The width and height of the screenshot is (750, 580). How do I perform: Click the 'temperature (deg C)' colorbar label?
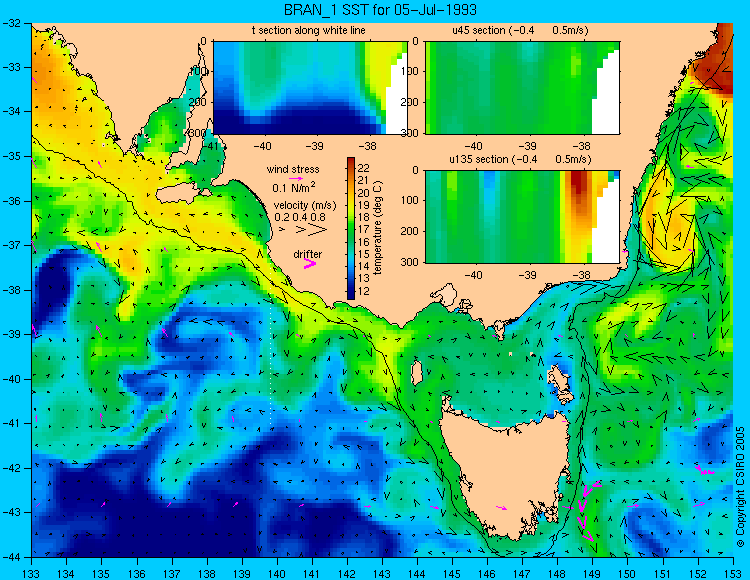[x=378, y=228]
